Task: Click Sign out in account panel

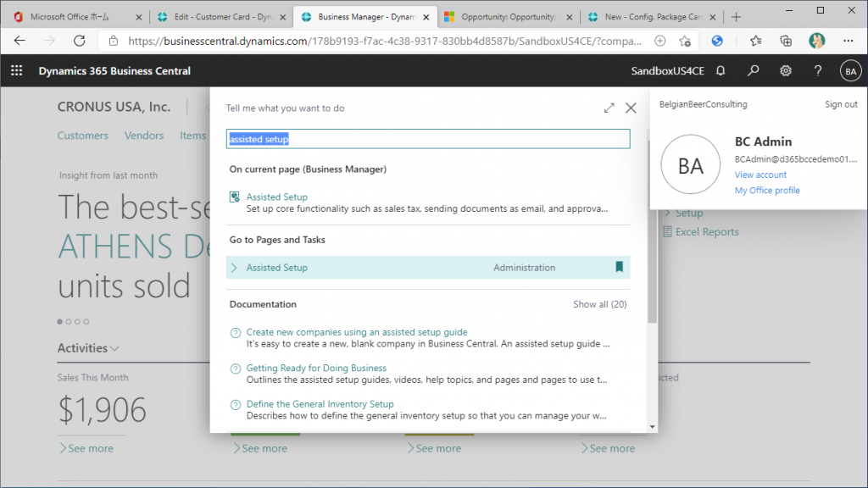Action: tap(841, 104)
